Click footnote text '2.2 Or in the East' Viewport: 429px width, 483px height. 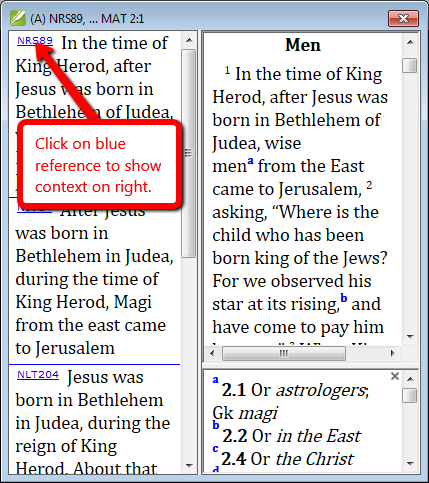[x=291, y=436]
